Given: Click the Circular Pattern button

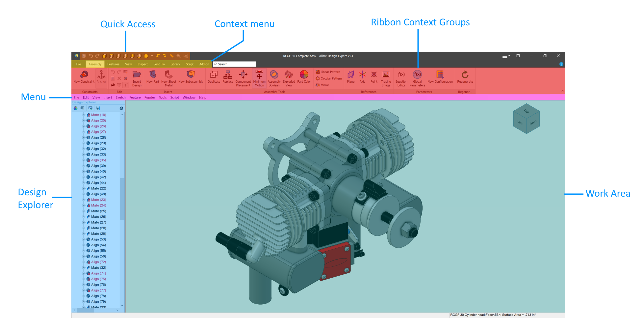Looking at the screenshot, I should (x=329, y=78).
